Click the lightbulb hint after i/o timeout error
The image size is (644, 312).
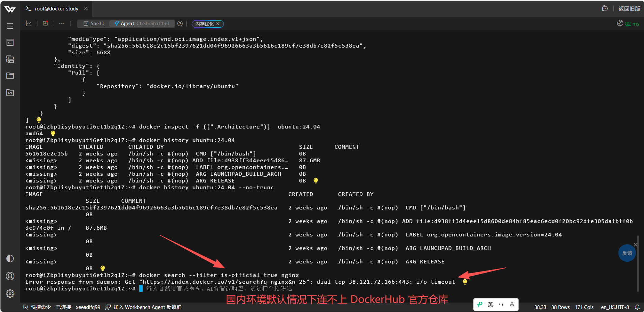pos(465,282)
